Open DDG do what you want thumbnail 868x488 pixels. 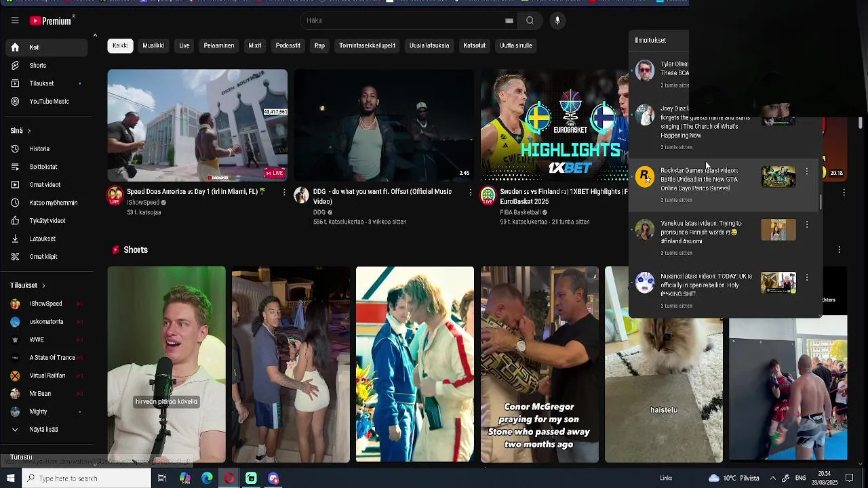[x=384, y=125]
